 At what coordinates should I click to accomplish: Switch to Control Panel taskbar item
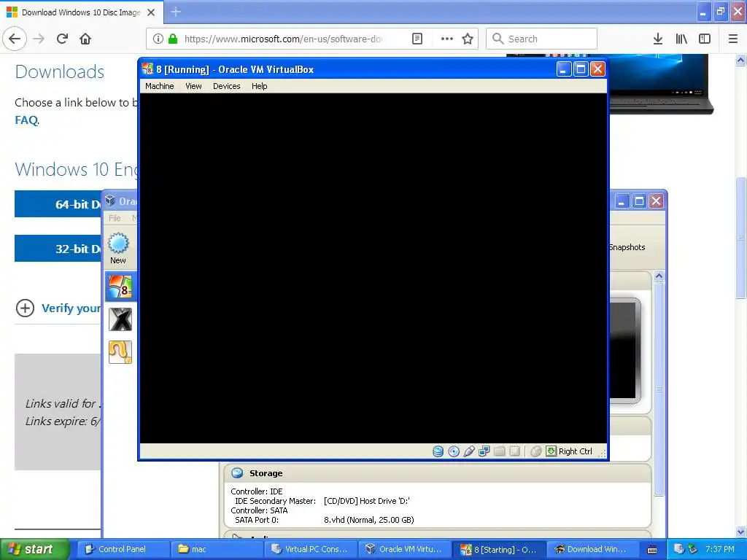[122, 549]
